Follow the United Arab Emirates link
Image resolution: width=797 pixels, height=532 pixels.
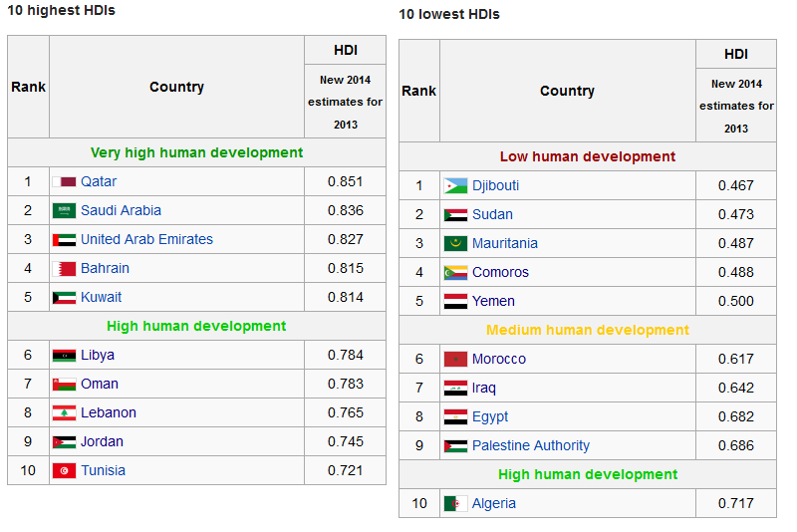pyautogui.click(x=146, y=240)
